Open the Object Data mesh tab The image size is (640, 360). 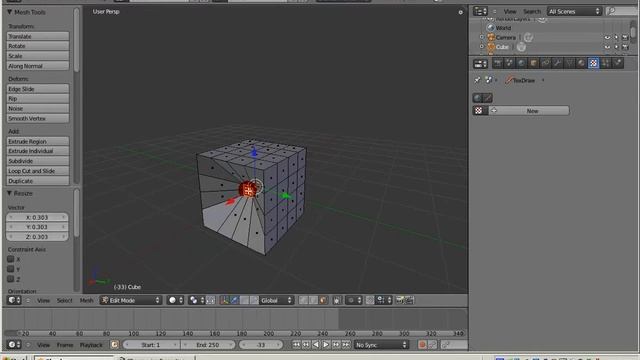click(569, 63)
